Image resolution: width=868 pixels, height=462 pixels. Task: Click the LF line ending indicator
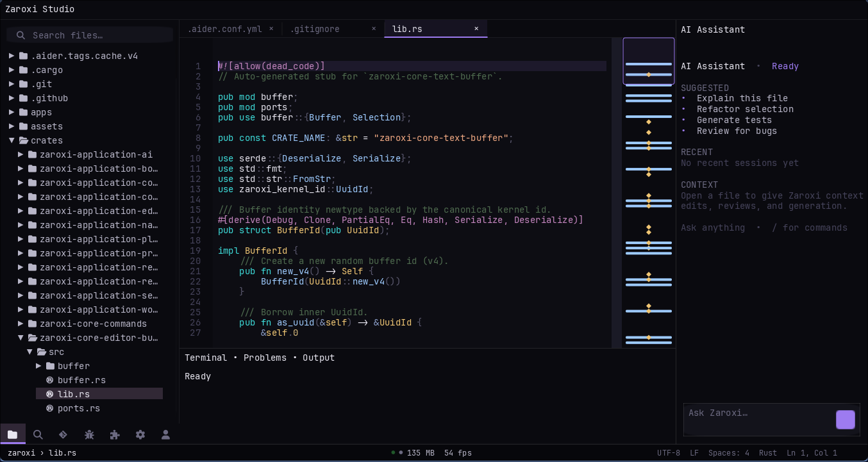tap(694, 453)
